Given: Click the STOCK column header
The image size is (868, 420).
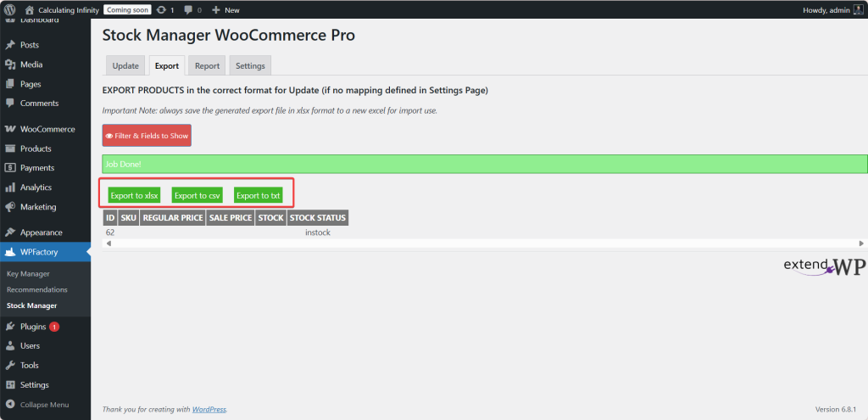Looking at the screenshot, I should 270,218.
